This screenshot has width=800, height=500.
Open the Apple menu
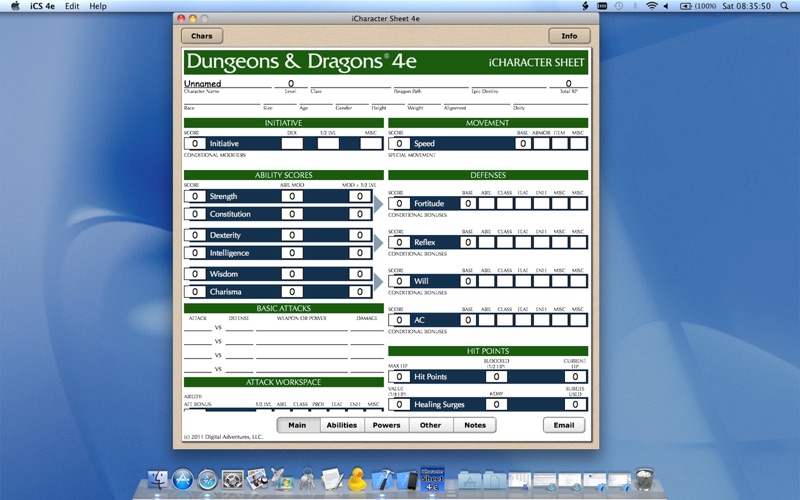[15, 6]
